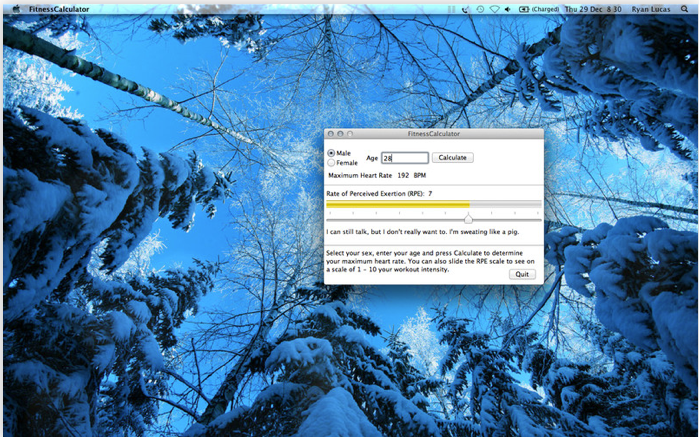Minimize the FitnessCalculator window
This screenshot has height=437, width=699.
click(341, 134)
